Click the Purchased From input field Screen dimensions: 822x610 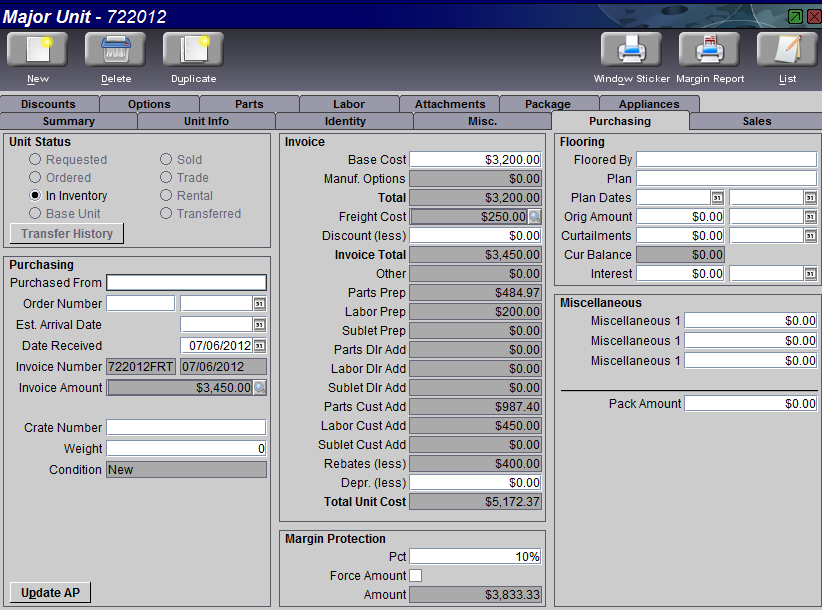click(x=186, y=283)
